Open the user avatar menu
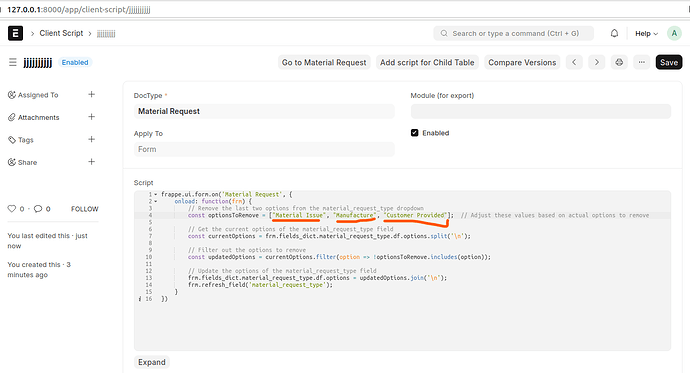This screenshot has height=373, width=690. click(x=674, y=33)
